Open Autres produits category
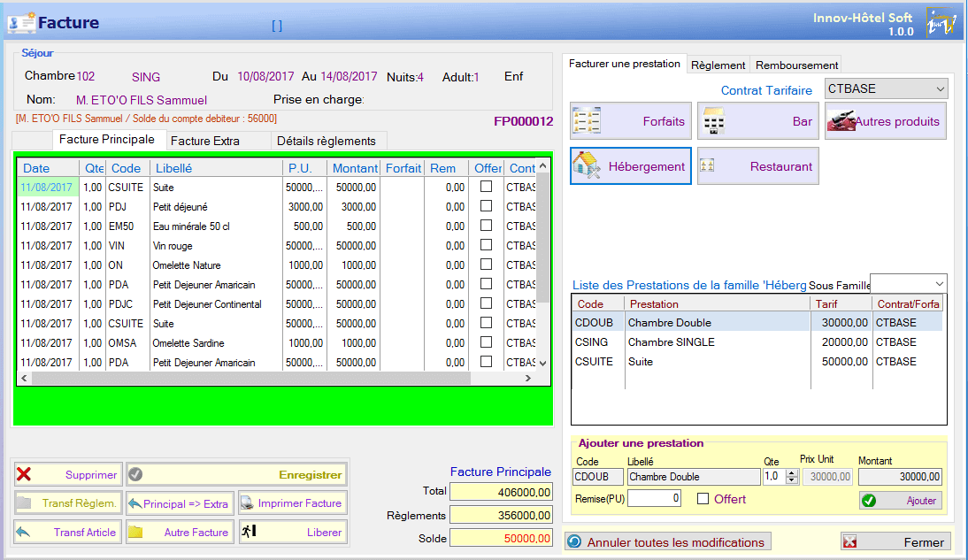The height and width of the screenshot is (560, 968). point(885,121)
